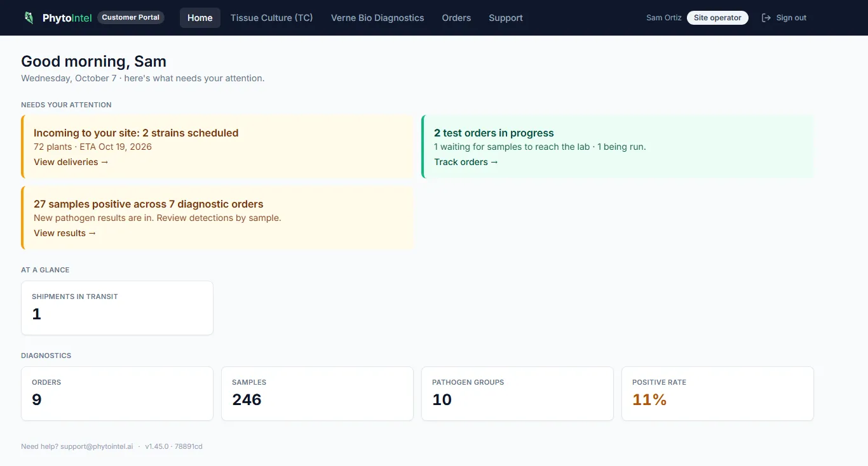Open the Shipments in Transit card

[117, 308]
